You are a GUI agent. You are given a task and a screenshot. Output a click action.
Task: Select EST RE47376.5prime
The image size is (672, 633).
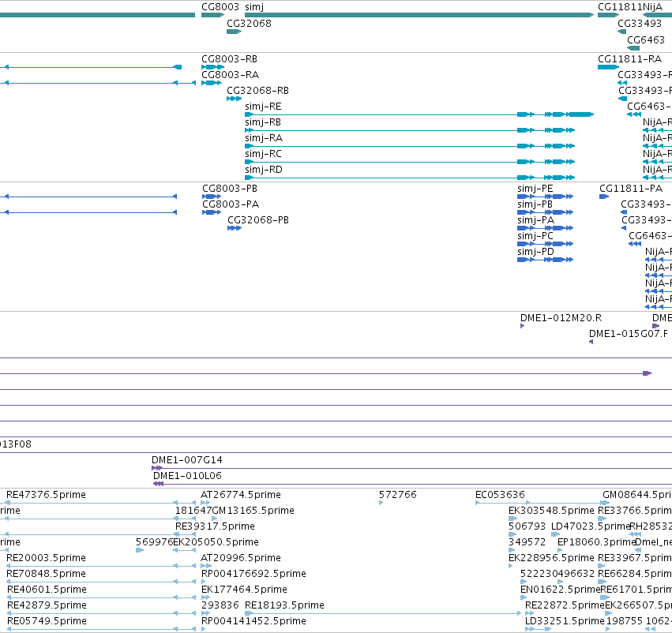(46, 495)
